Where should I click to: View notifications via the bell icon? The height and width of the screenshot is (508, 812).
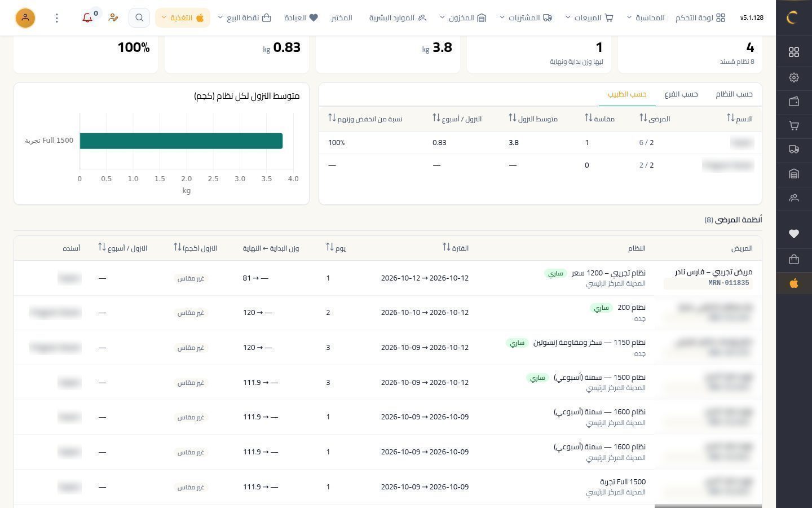coord(87,17)
